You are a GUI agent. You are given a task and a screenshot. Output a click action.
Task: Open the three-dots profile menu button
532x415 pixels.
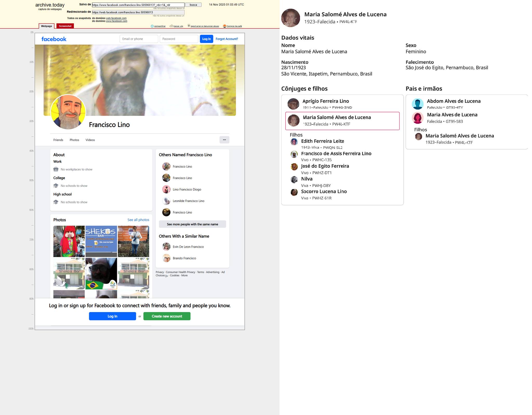tap(224, 140)
